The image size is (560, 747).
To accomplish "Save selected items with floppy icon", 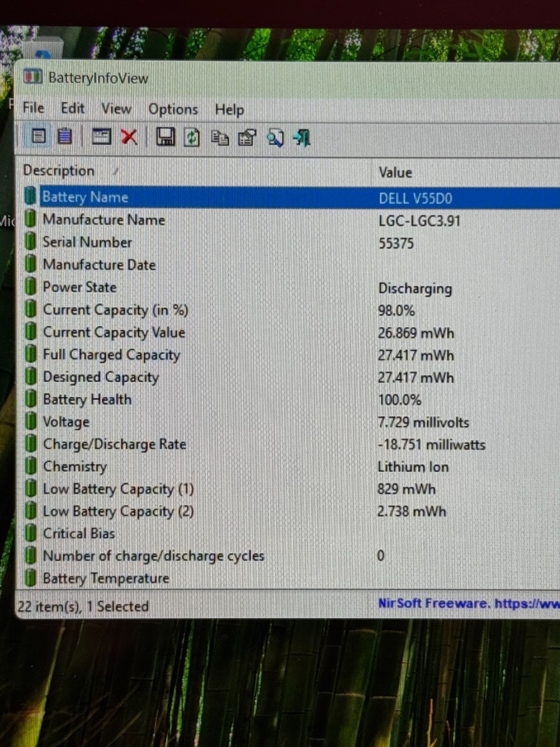I will pos(165,137).
